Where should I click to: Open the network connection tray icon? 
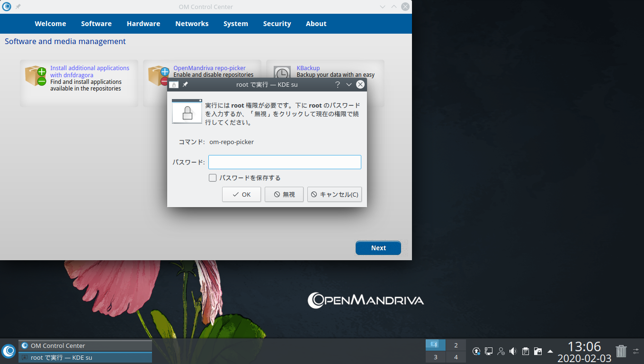click(x=489, y=351)
